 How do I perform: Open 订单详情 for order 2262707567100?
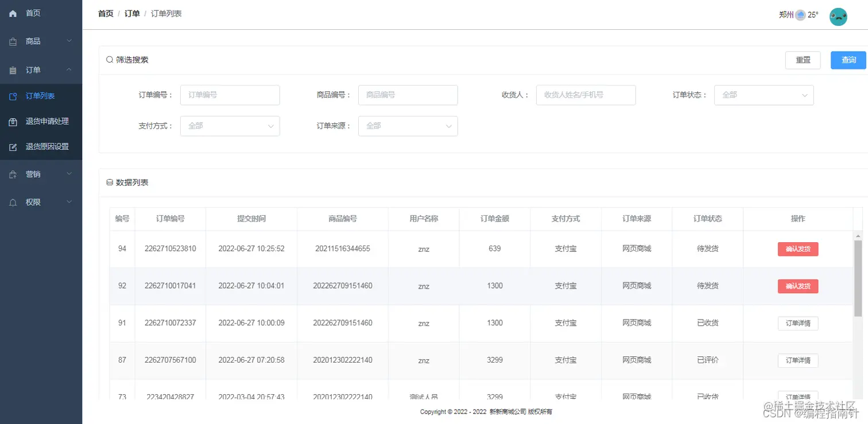point(798,361)
